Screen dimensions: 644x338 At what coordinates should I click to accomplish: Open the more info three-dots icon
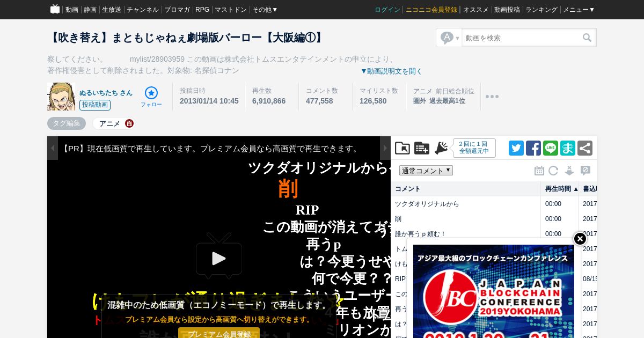coord(492,97)
